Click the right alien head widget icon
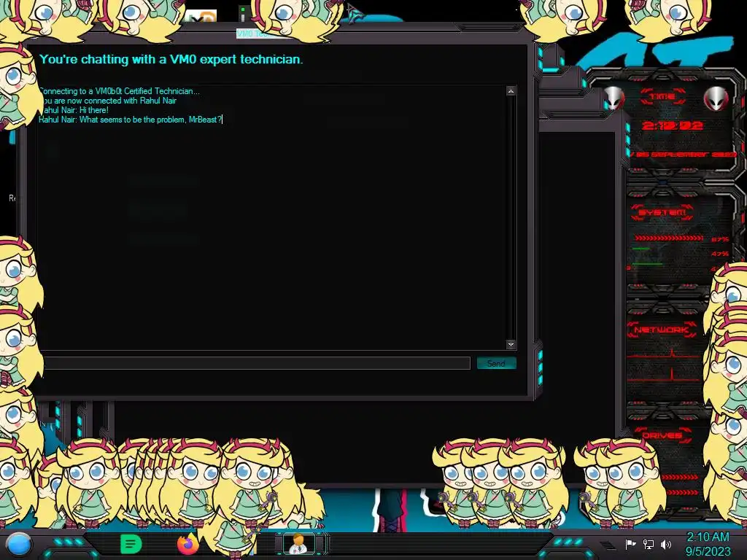Screen dimensions: 747x560 click(716, 98)
